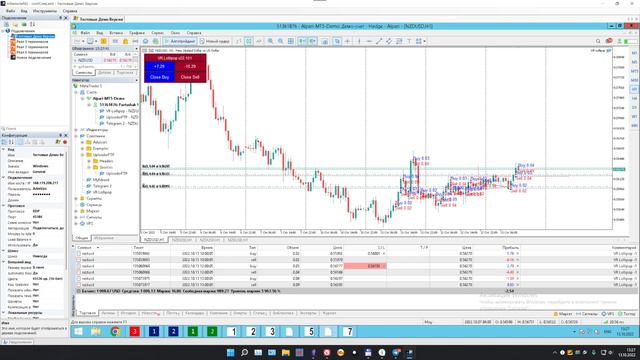Click the Сигналы link in Toolbox footer
This screenshot has width=640, height=360.
(587, 314)
